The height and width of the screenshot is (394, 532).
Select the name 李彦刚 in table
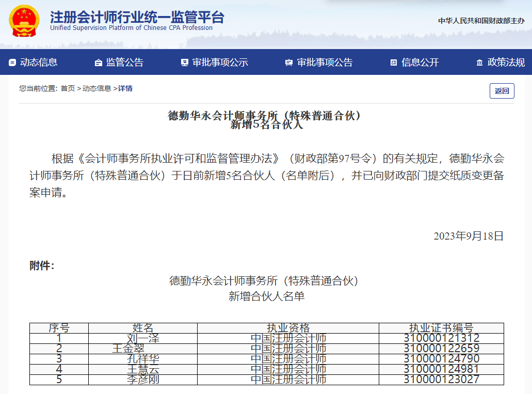point(143,380)
